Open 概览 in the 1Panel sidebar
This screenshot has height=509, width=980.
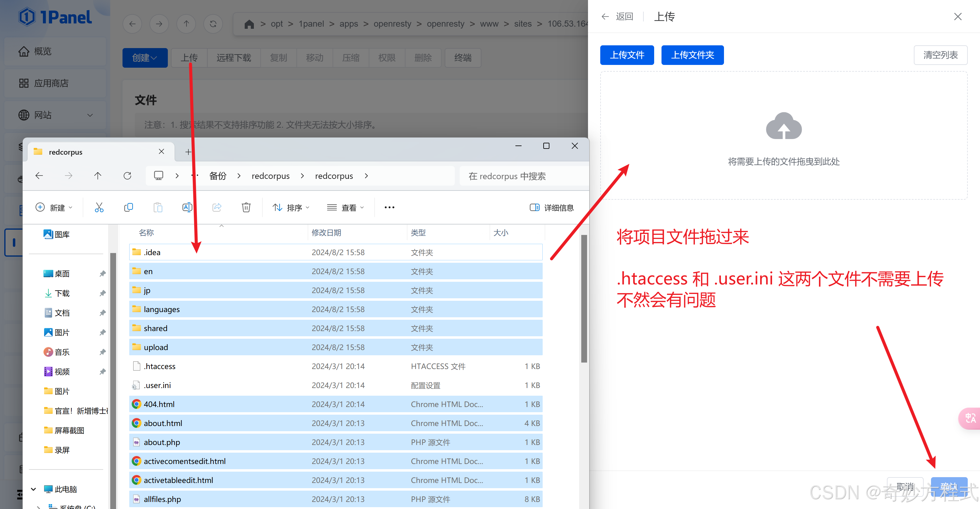(55, 51)
